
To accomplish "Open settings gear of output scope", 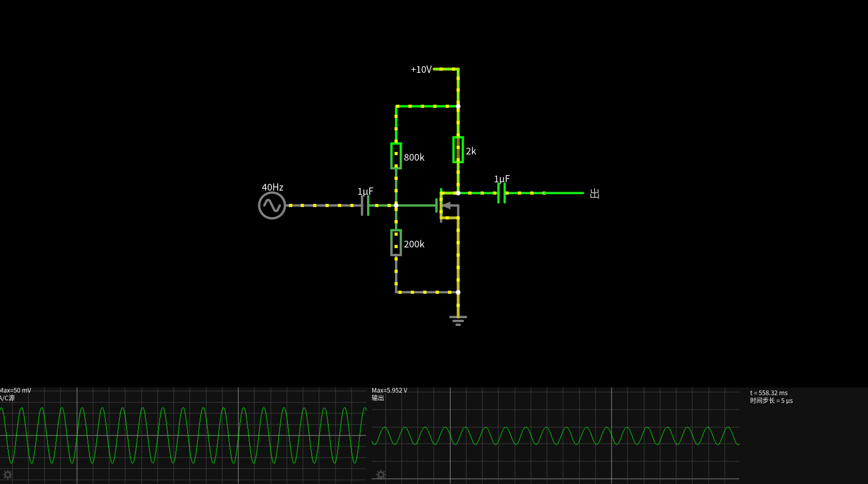I will 381,475.
